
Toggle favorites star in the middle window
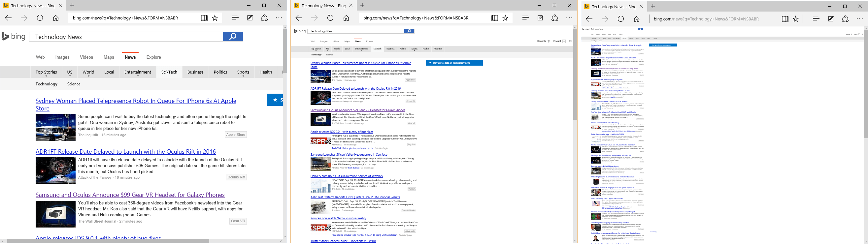(505, 18)
